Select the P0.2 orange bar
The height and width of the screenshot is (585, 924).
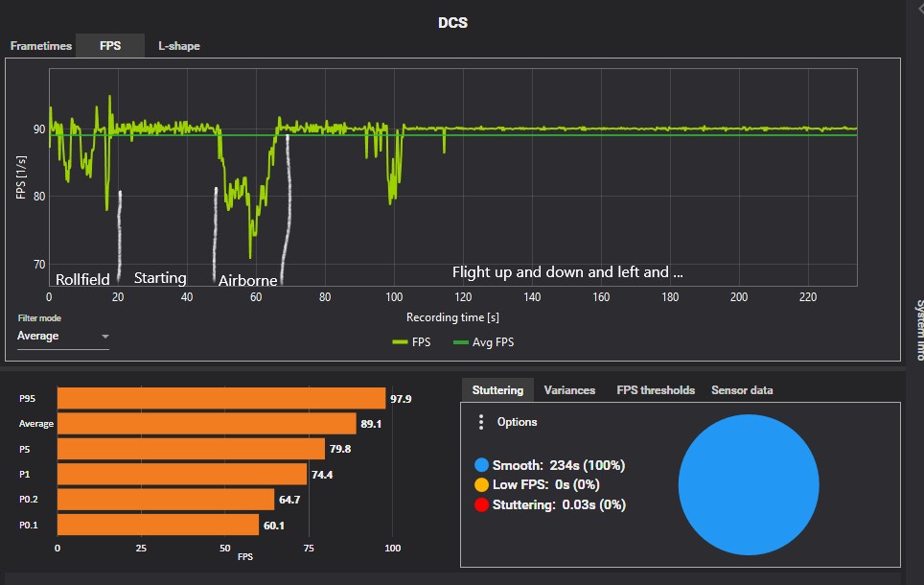point(166,500)
